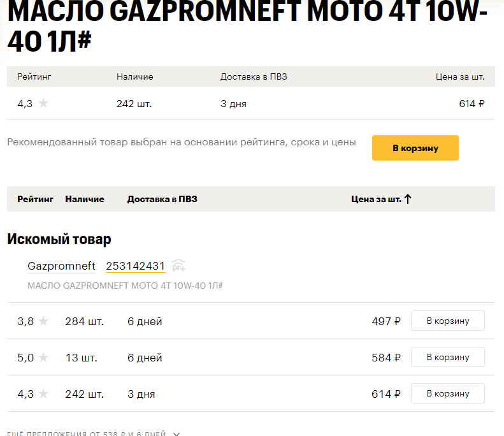The height and width of the screenshot is (436, 504).
Task: Click the star icon next to rating 5,0
Action: click(x=43, y=357)
